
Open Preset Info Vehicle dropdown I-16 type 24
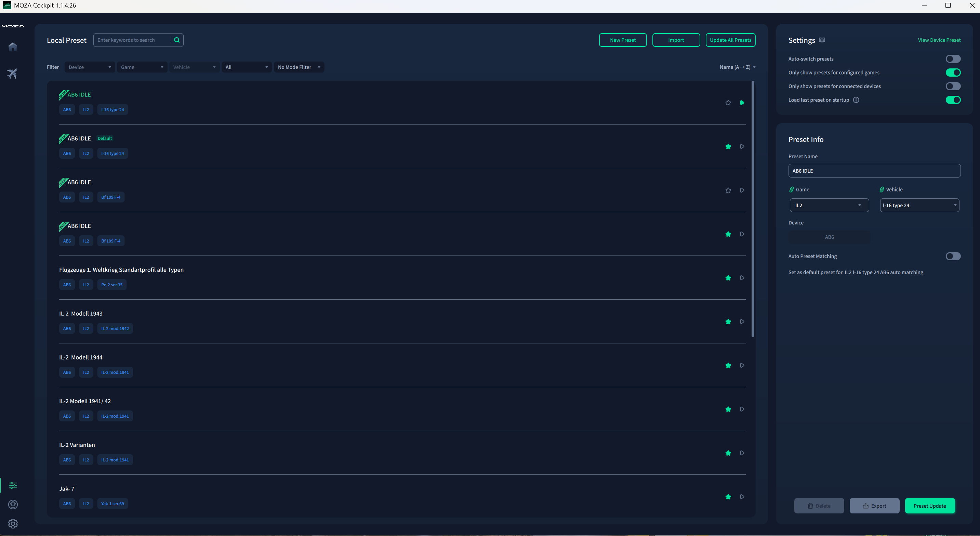coord(919,206)
